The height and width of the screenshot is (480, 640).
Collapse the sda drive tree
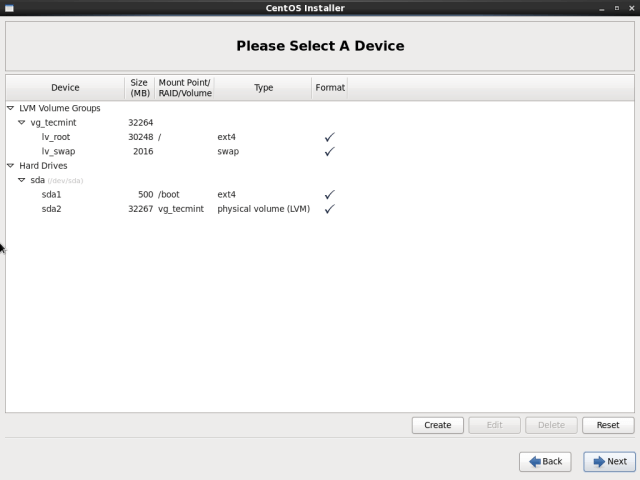(21, 180)
